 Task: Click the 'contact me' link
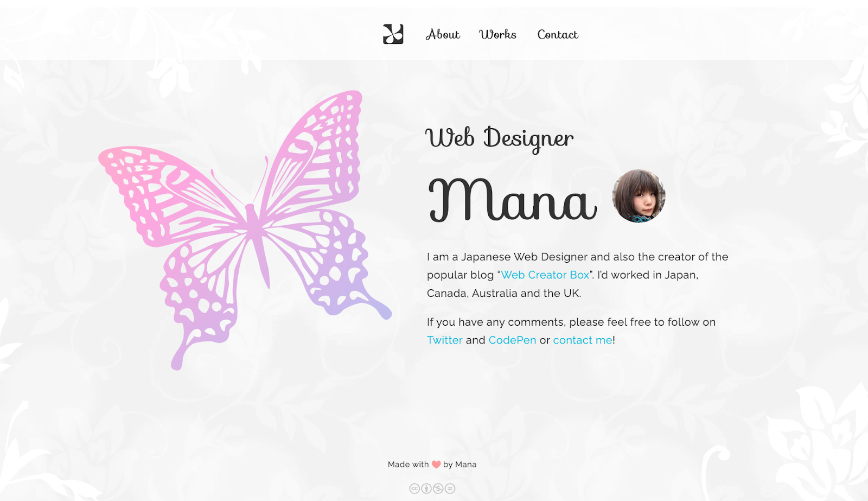(x=583, y=340)
